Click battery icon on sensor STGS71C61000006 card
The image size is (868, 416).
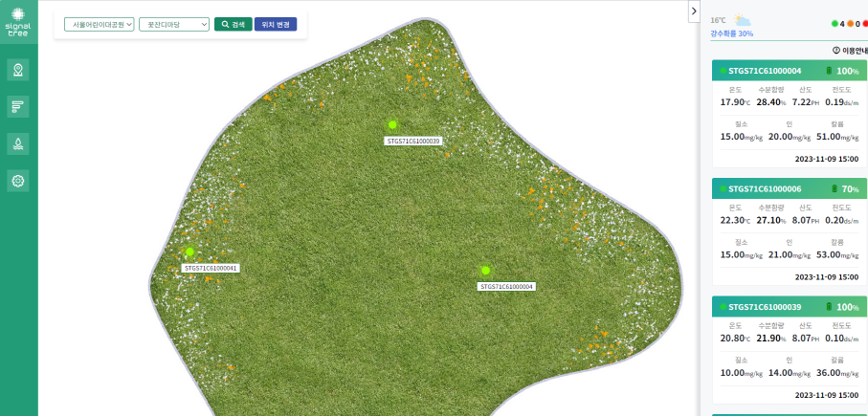[834, 189]
